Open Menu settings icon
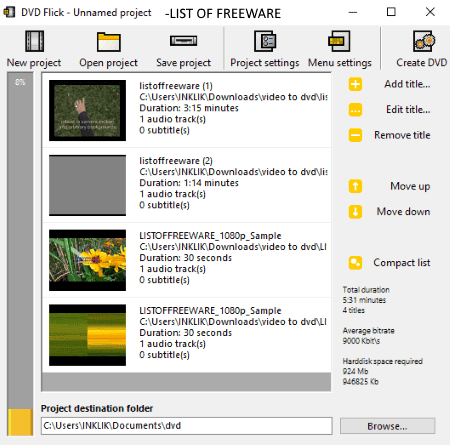Image resolution: width=450 pixels, height=445 pixels. (x=339, y=41)
